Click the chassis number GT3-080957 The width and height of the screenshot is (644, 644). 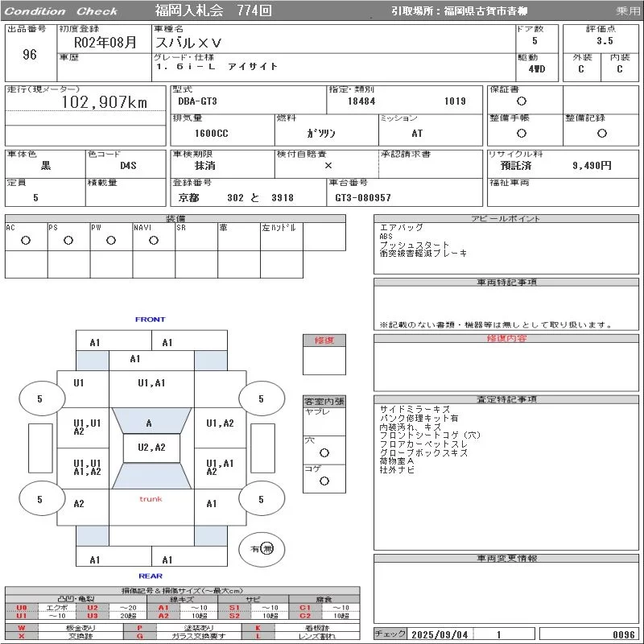click(x=363, y=198)
